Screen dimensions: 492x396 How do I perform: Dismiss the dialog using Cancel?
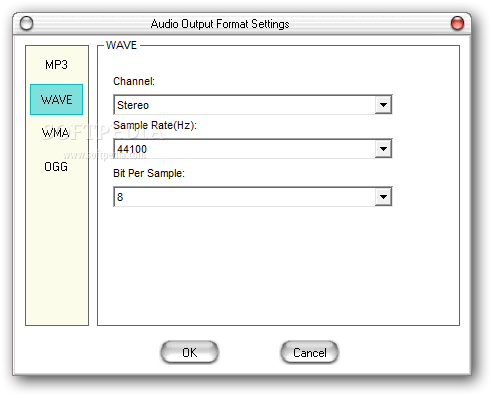(310, 352)
